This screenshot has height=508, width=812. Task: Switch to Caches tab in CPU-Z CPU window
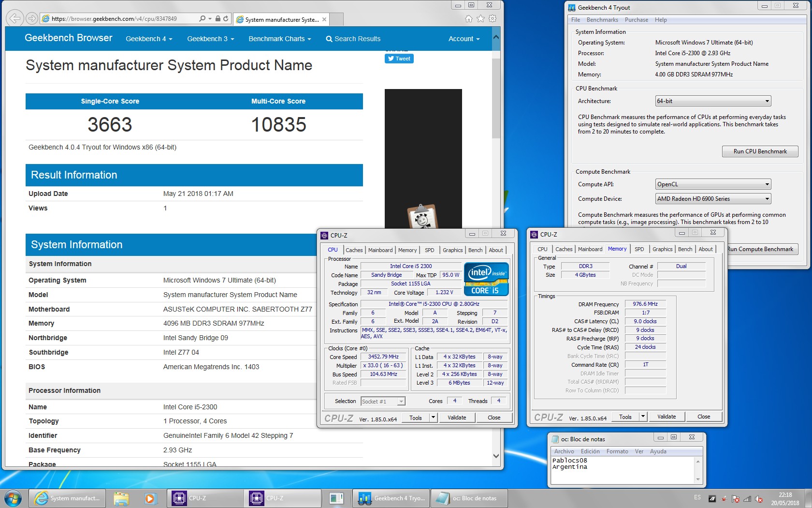[354, 250]
